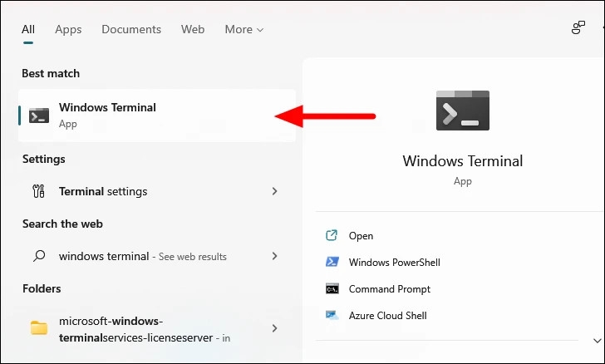
Task: Select windows terminal See web results
Action: click(x=155, y=256)
